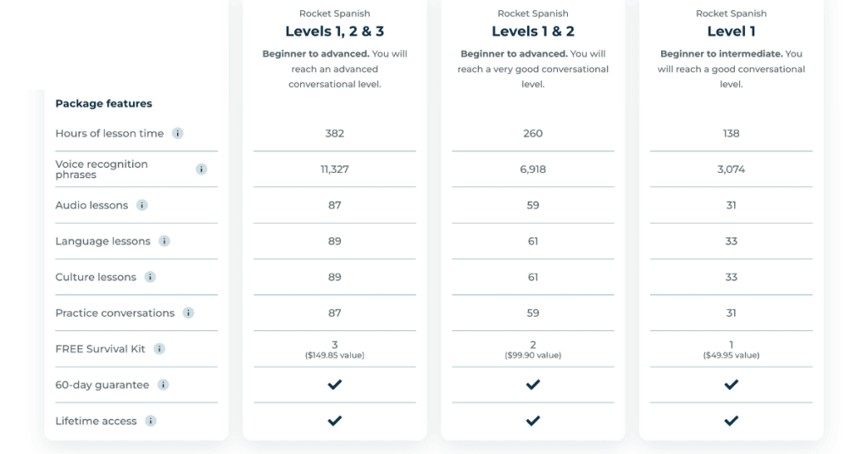Open Language lessons info tooltip icon
The height and width of the screenshot is (454, 868).
[x=164, y=241]
